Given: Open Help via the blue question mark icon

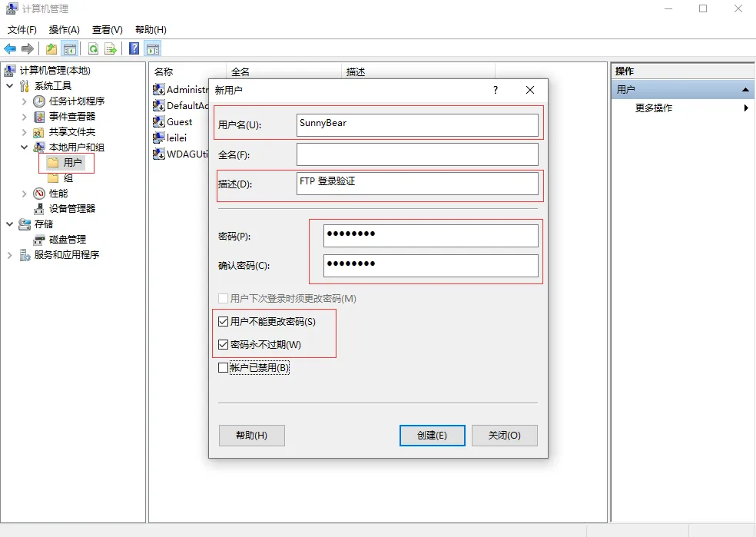Looking at the screenshot, I should pyautogui.click(x=134, y=49).
